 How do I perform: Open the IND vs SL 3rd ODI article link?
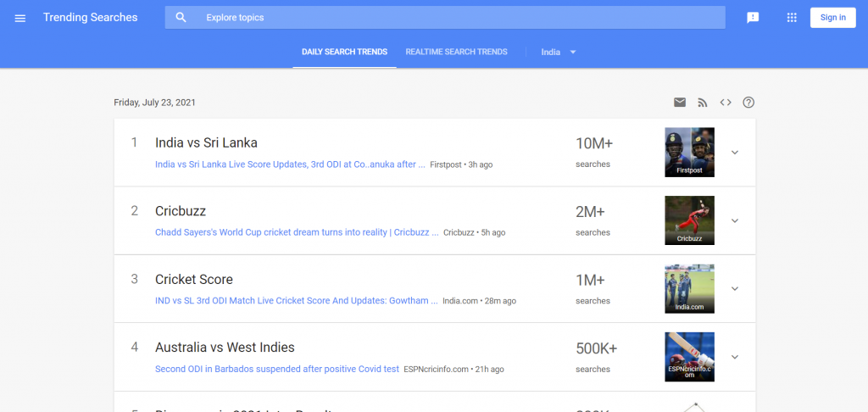tap(296, 301)
